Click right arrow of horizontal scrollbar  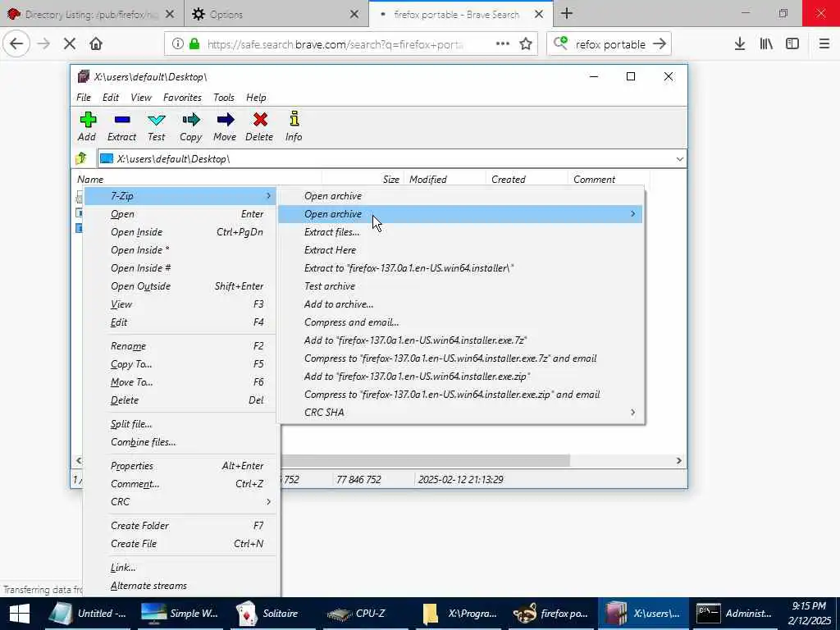pyautogui.click(x=678, y=461)
